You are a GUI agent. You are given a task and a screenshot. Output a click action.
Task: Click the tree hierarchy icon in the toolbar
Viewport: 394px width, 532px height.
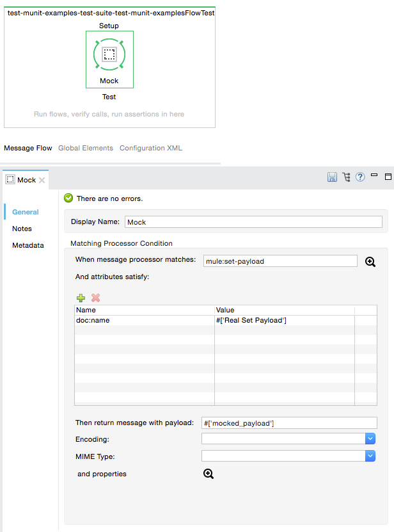pyautogui.click(x=346, y=177)
